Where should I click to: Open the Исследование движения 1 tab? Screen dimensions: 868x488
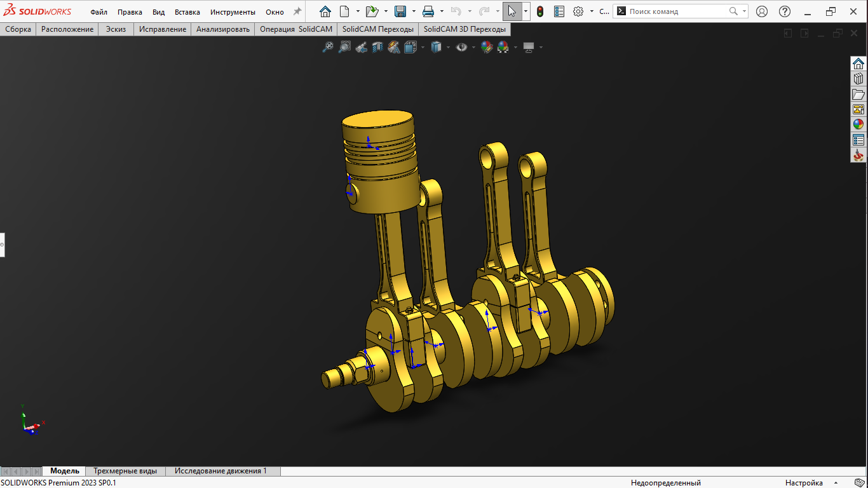coord(221,471)
